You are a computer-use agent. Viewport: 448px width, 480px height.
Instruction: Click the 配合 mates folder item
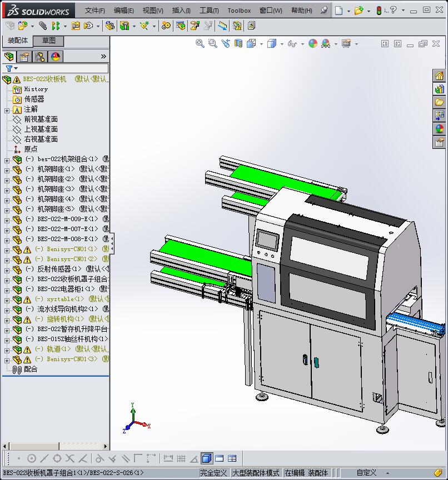(31, 369)
